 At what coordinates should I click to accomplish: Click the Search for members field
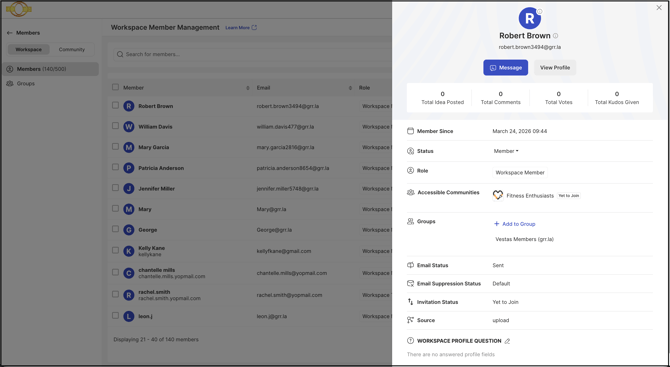[252, 54]
